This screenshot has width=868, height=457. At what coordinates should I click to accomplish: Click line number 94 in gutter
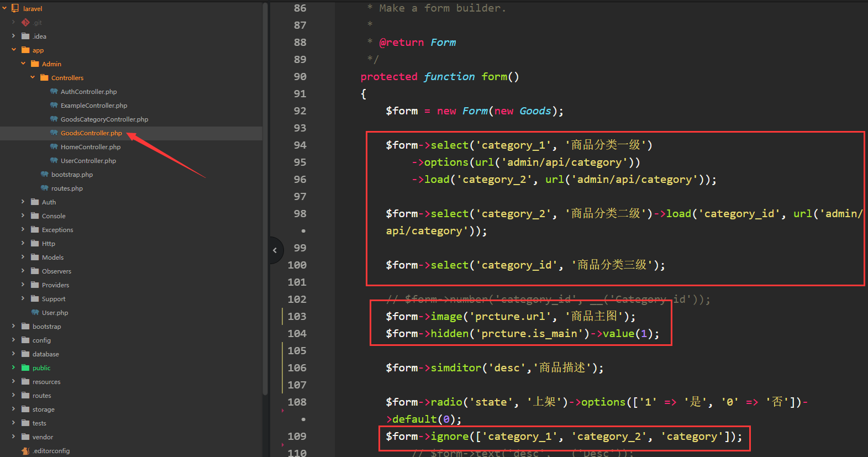pos(300,145)
